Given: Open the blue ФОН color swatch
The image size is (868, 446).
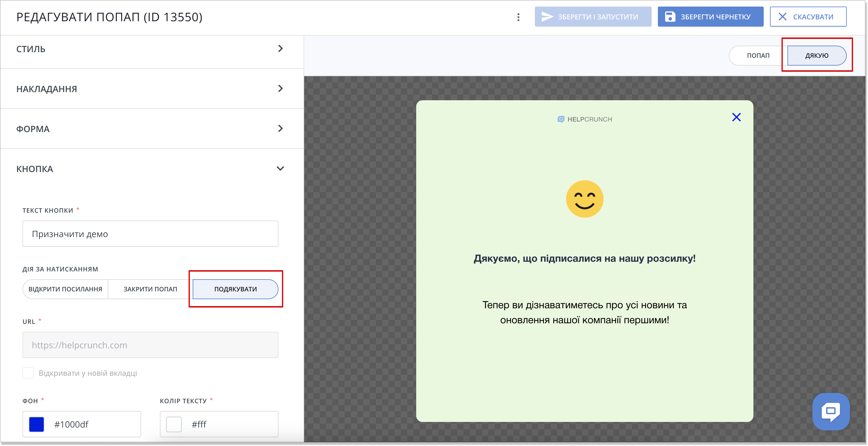Looking at the screenshot, I should (x=37, y=424).
